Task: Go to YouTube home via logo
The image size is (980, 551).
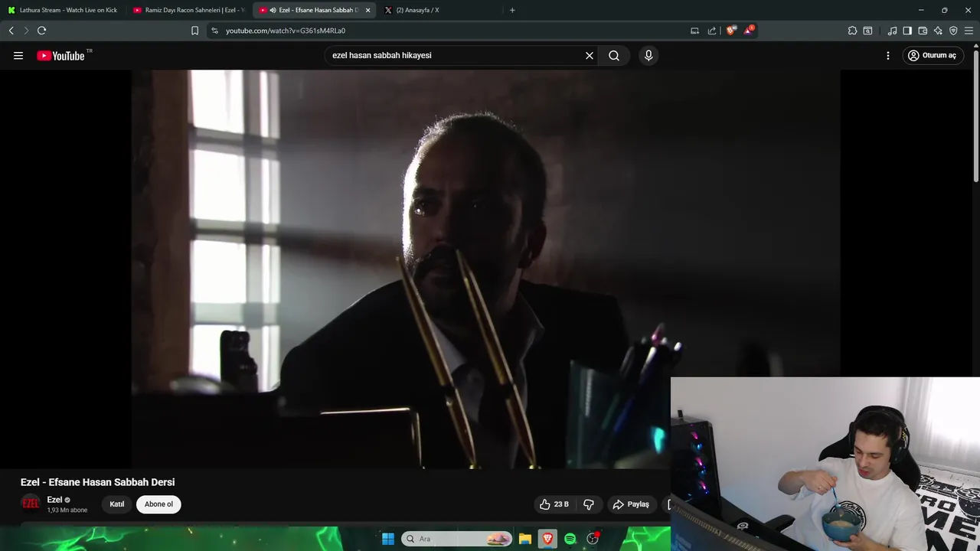Action: click(x=60, y=55)
